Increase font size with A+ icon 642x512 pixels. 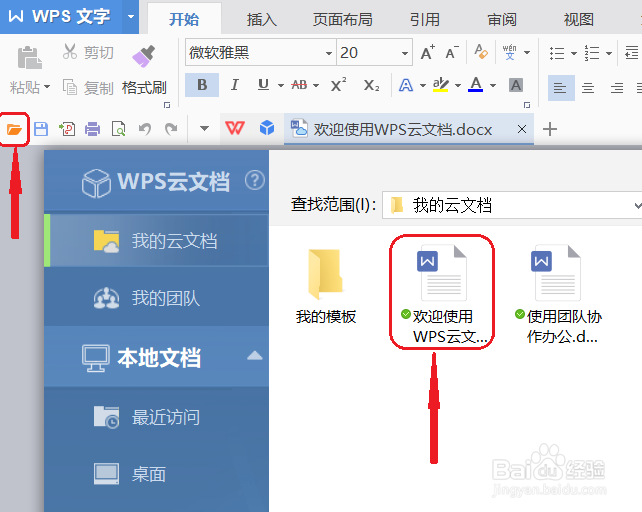428,52
